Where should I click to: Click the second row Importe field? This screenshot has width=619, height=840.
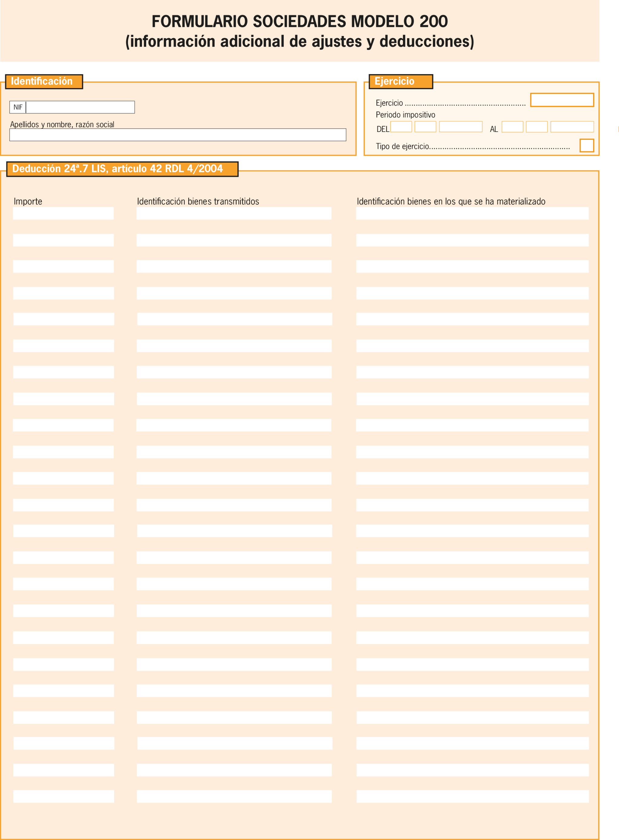click(63, 240)
